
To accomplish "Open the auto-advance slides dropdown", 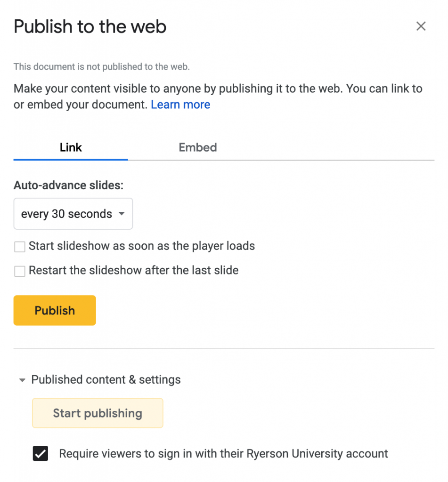I will 73,214.
